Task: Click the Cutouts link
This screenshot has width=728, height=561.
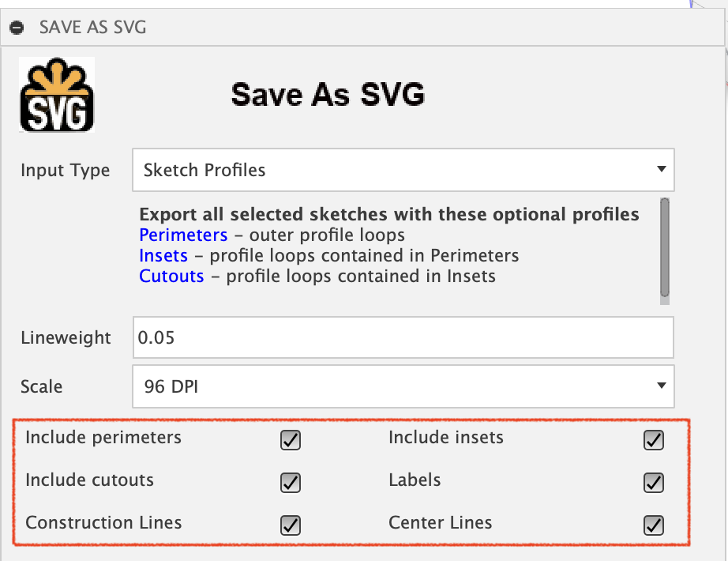Action: (x=171, y=276)
